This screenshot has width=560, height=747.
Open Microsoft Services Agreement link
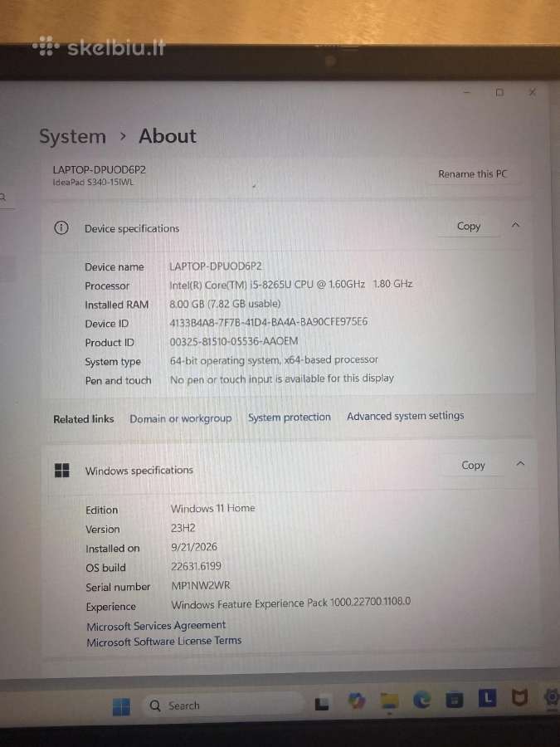[x=156, y=626]
